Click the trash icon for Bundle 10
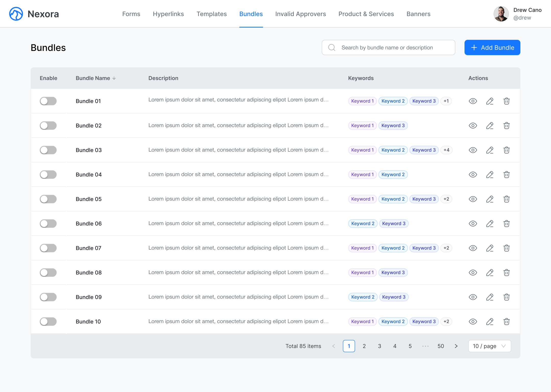This screenshot has height=392, width=551. (x=506, y=322)
